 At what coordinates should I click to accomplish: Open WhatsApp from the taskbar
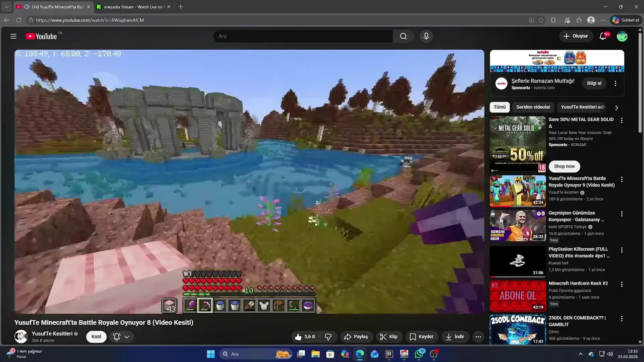point(420,354)
